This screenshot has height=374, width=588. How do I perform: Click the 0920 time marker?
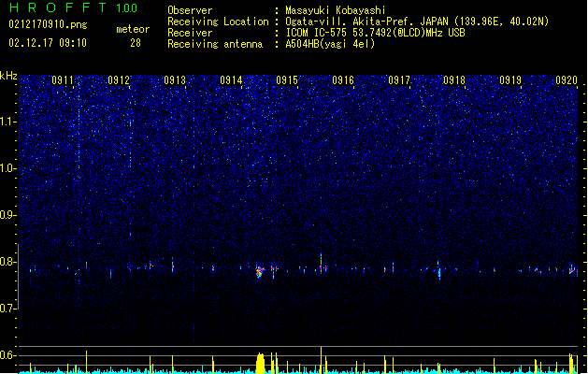coord(566,80)
